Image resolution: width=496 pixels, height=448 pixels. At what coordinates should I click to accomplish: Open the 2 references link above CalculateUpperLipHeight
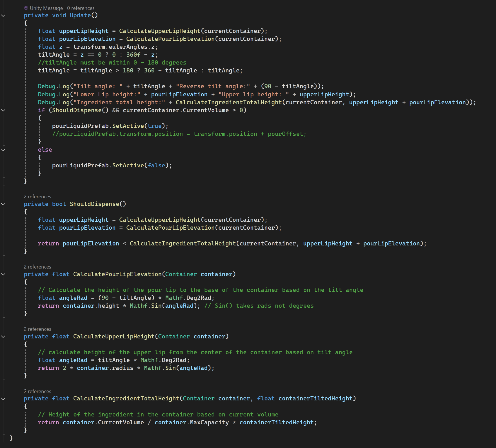[37, 329]
